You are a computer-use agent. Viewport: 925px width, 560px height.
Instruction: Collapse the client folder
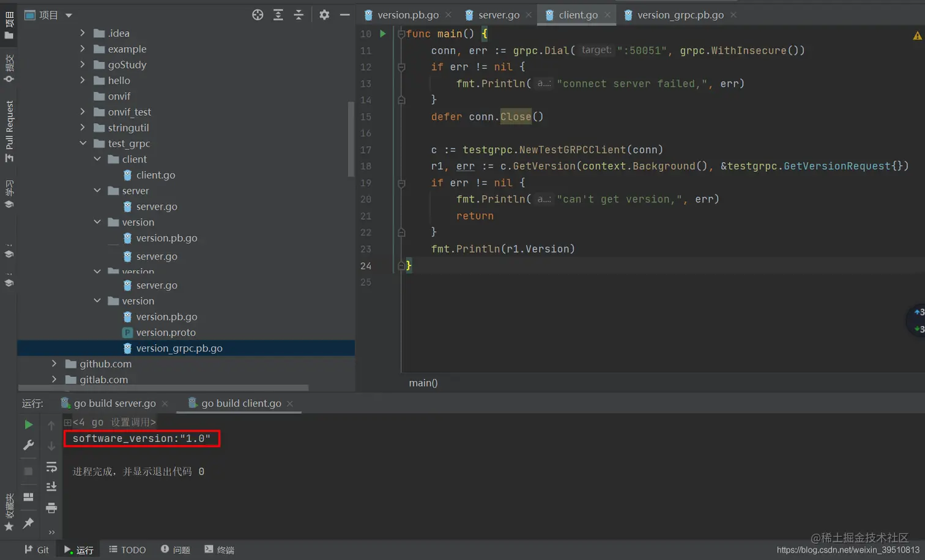(97, 159)
